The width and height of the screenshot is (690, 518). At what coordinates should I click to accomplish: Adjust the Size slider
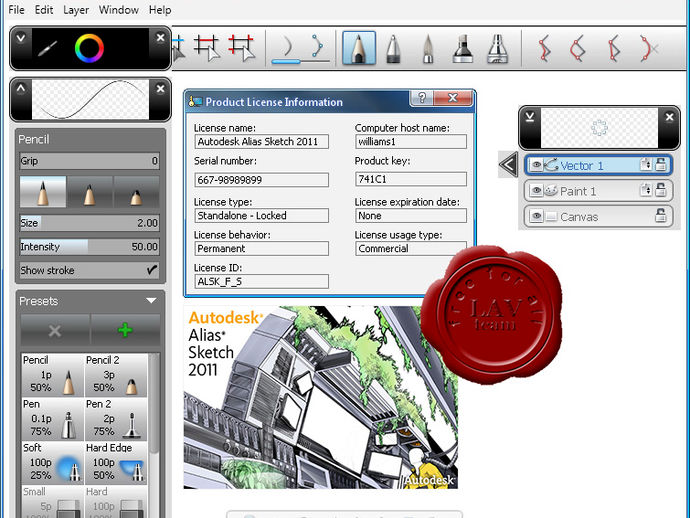pyautogui.click(x=89, y=223)
